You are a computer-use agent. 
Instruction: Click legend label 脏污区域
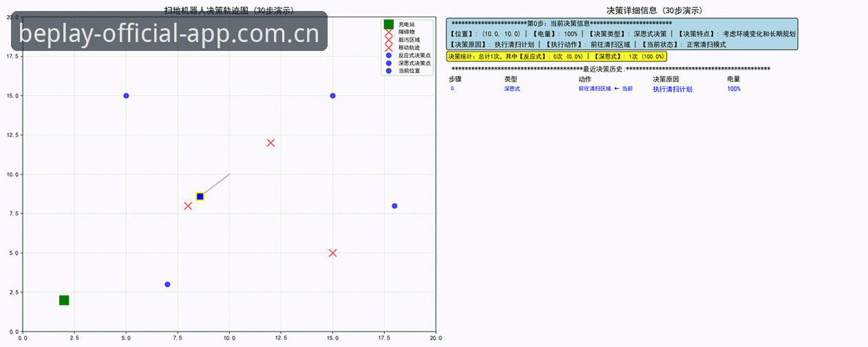pos(409,40)
